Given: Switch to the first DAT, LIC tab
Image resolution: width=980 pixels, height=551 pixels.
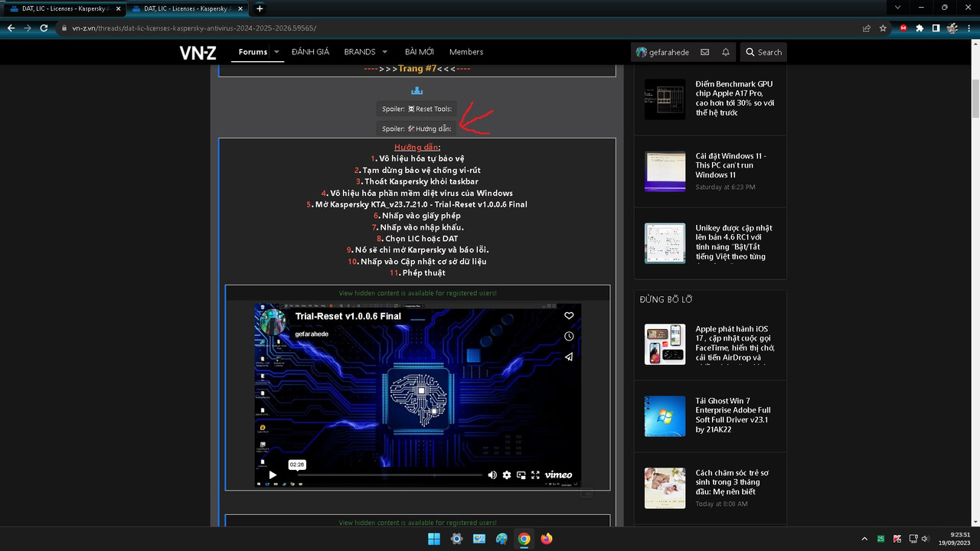Looking at the screenshot, I should (x=63, y=8).
